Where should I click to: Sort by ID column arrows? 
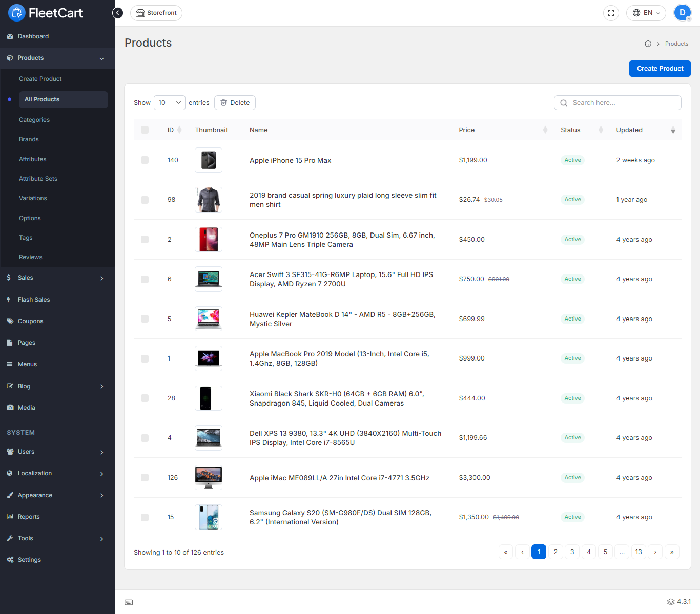point(179,130)
